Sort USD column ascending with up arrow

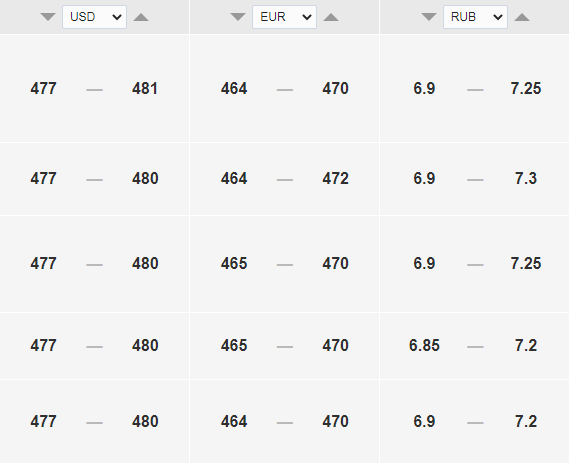tap(141, 17)
